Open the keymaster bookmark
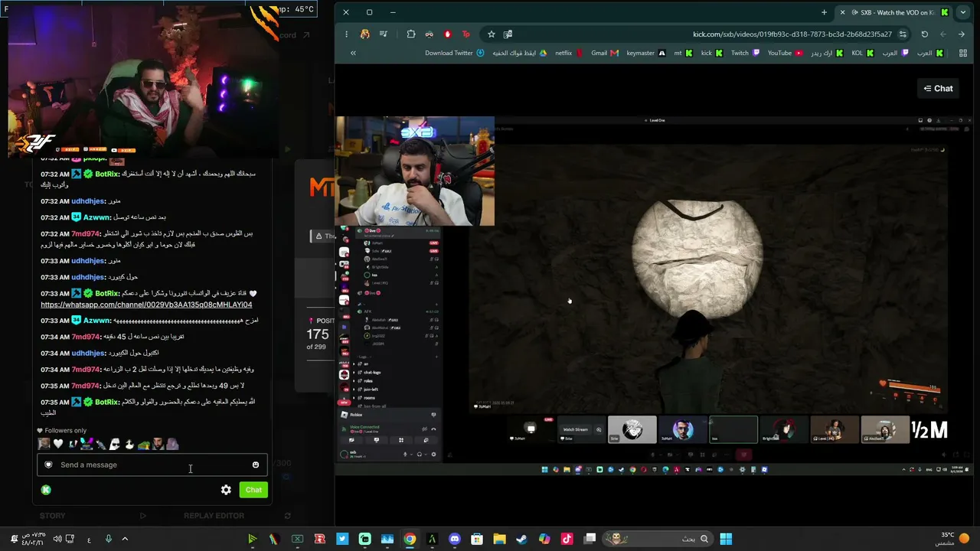The image size is (980, 551). [645, 54]
